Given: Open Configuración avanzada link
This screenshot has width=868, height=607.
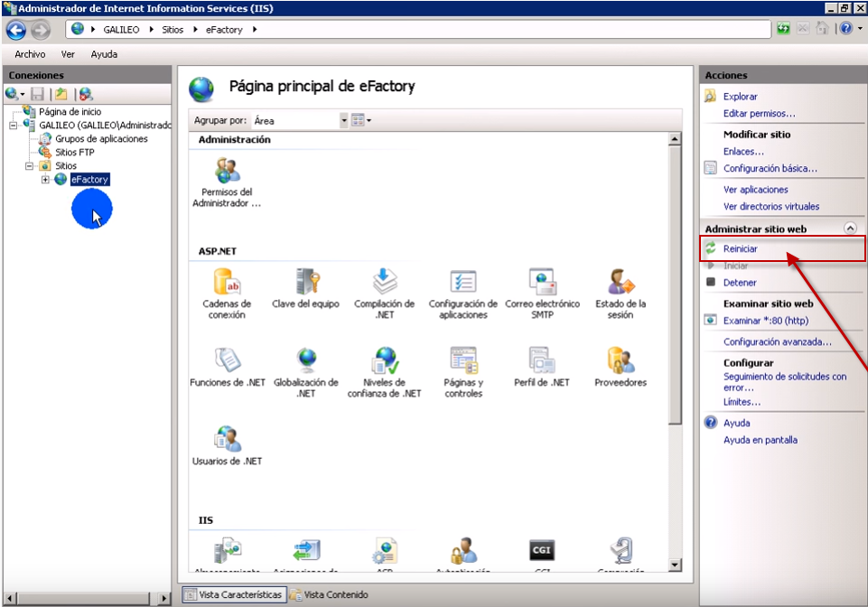Looking at the screenshot, I should click(x=777, y=341).
